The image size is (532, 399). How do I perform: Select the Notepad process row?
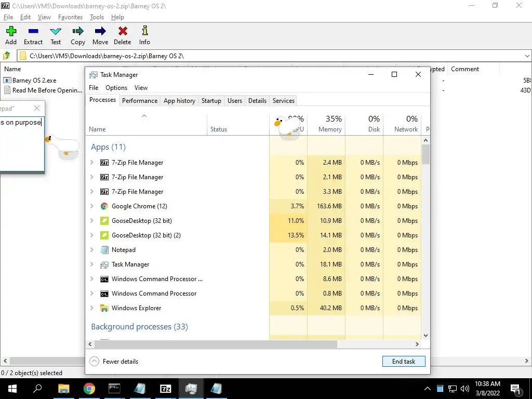click(254, 250)
